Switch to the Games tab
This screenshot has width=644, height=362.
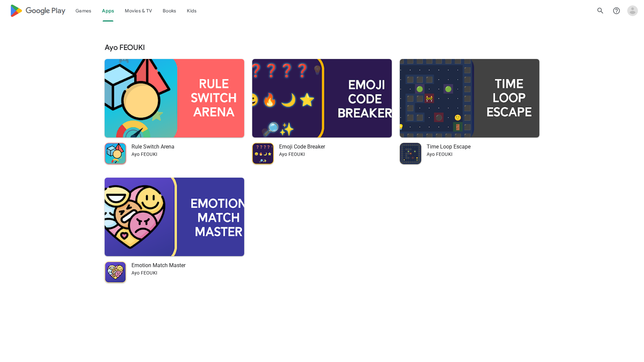(83, 11)
